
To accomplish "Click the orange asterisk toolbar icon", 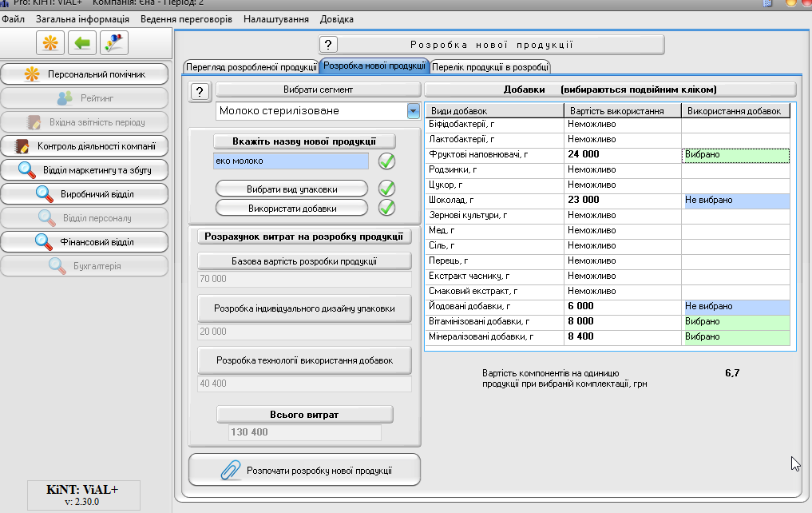I will pyautogui.click(x=50, y=42).
